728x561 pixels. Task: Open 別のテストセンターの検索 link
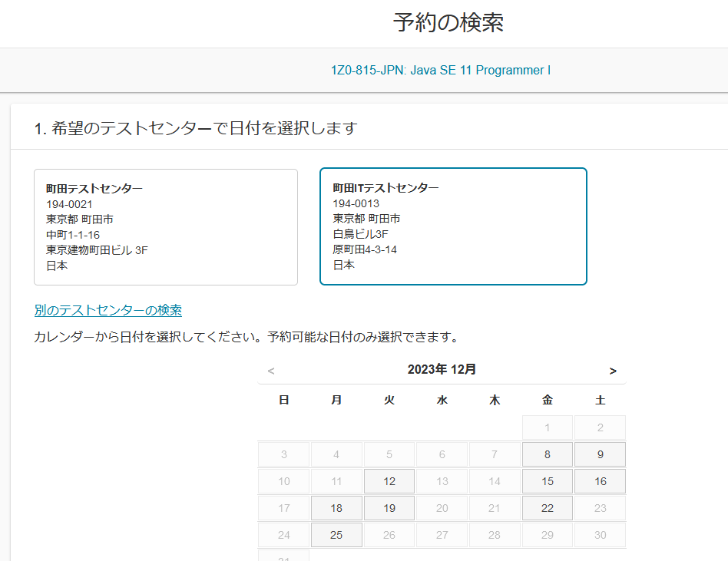click(x=108, y=310)
